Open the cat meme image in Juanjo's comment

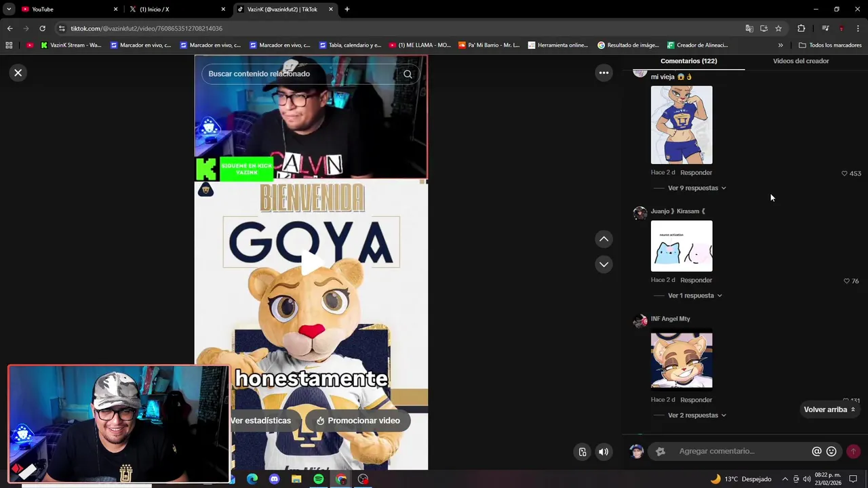pos(682,246)
